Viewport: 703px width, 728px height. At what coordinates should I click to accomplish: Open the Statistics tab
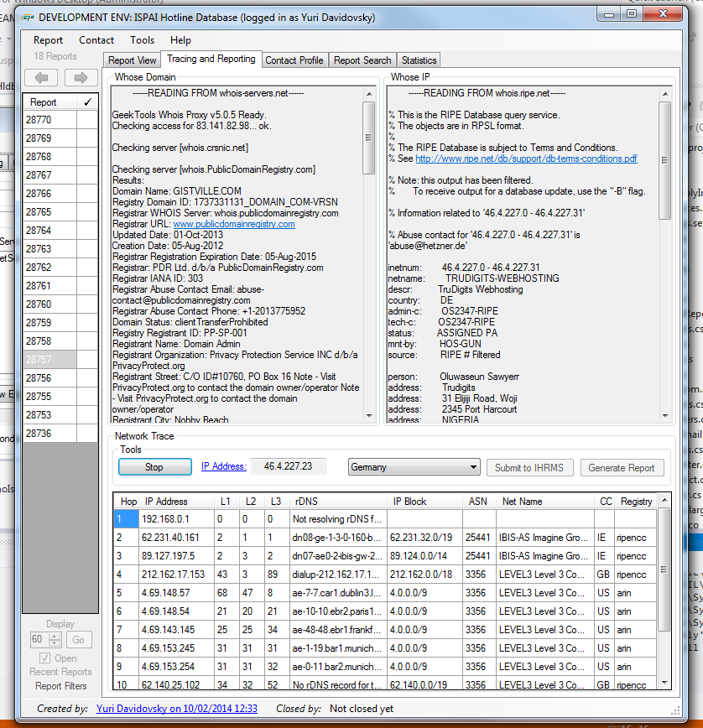(x=419, y=60)
